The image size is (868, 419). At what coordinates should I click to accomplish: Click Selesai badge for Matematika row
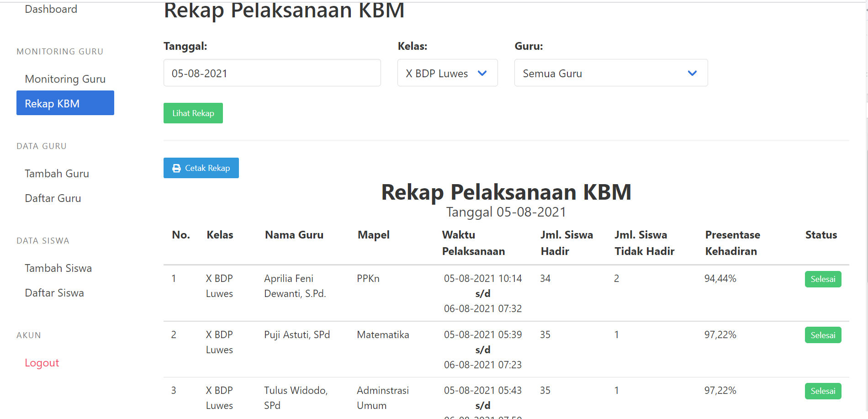tap(822, 335)
